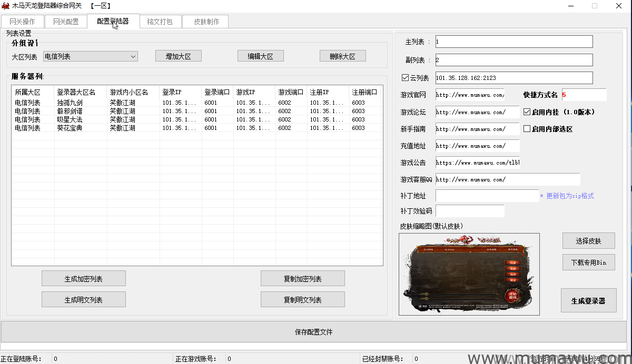This screenshot has height=364, width=632.
Task: Click the 增加大区 button
Action: [179, 56]
